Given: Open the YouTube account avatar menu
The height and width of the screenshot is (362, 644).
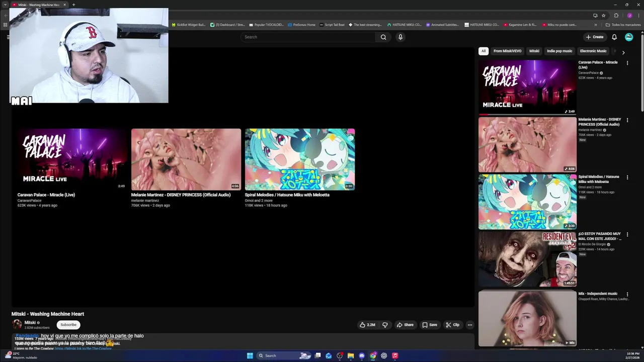Looking at the screenshot, I should (x=629, y=37).
